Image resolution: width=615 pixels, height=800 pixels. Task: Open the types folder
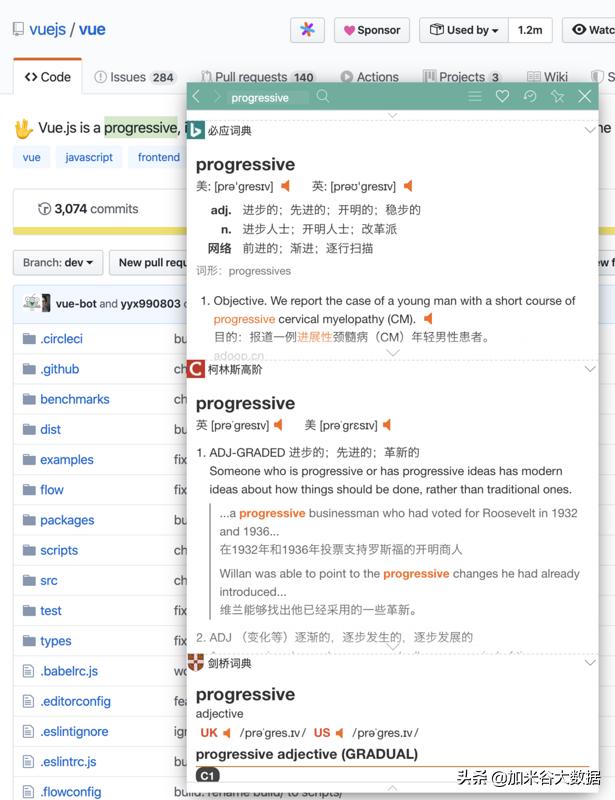[x=56, y=641]
